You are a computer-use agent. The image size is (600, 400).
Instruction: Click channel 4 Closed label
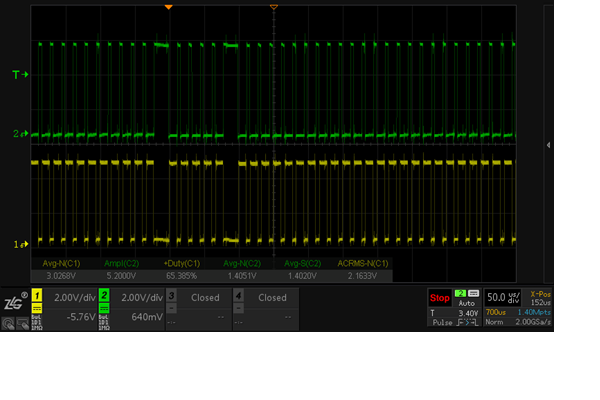tap(272, 298)
